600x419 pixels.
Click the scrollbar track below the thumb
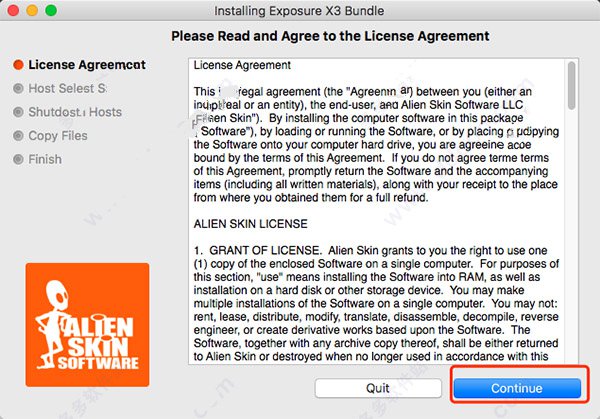tap(571, 237)
